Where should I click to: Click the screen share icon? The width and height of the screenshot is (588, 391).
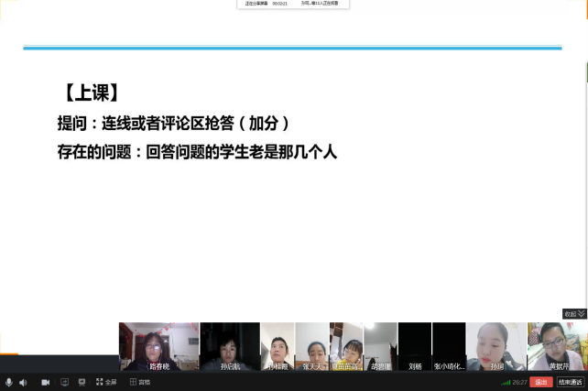coord(63,382)
